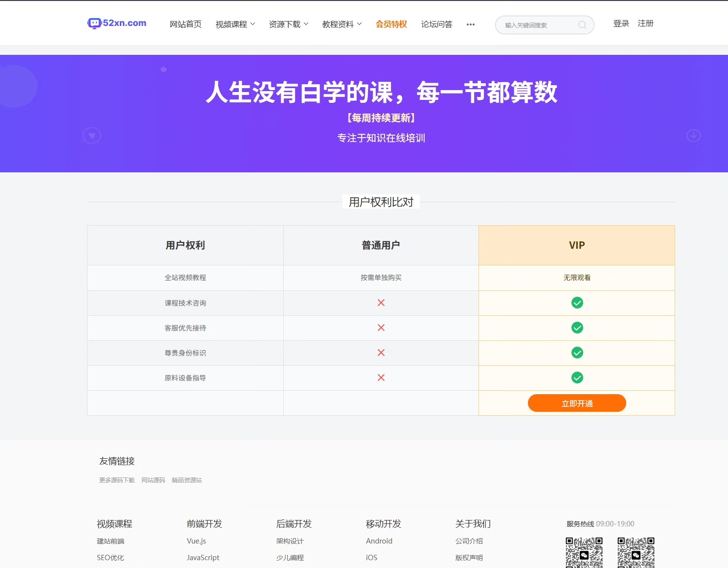Click the green checkmark for 原料设备指导 VIP row
The width and height of the screenshot is (728, 568).
pyautogui.click(x=577, y=378)
